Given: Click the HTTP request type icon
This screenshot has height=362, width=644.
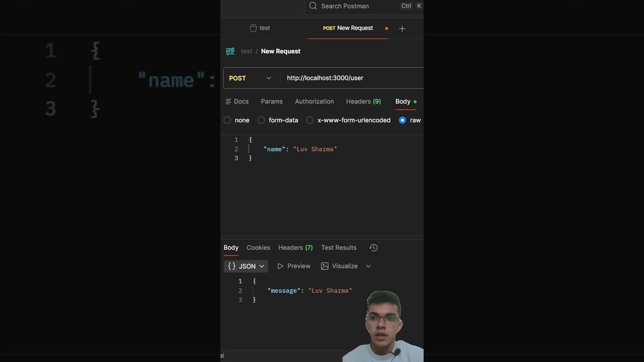Looking at the screenshot, I should pos(230,51).
